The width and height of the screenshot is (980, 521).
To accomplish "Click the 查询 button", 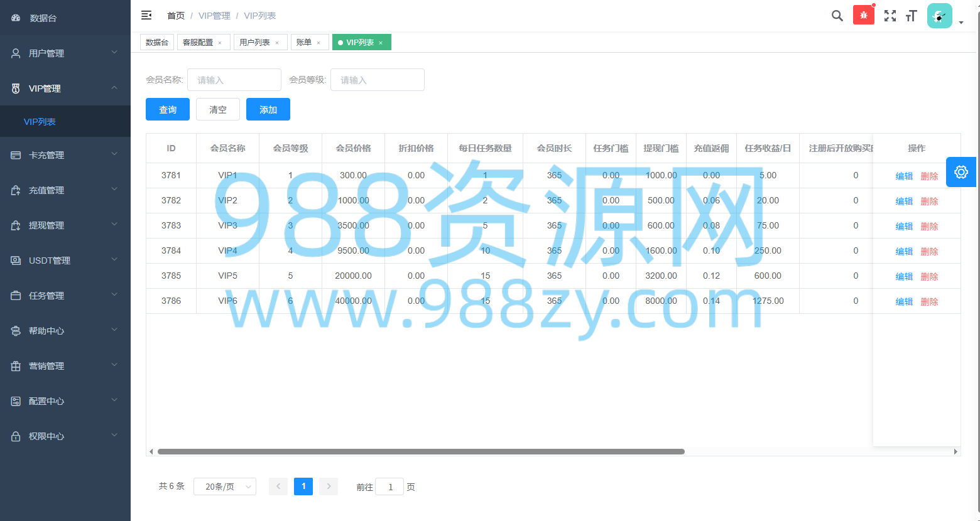I will click(168, 109).
